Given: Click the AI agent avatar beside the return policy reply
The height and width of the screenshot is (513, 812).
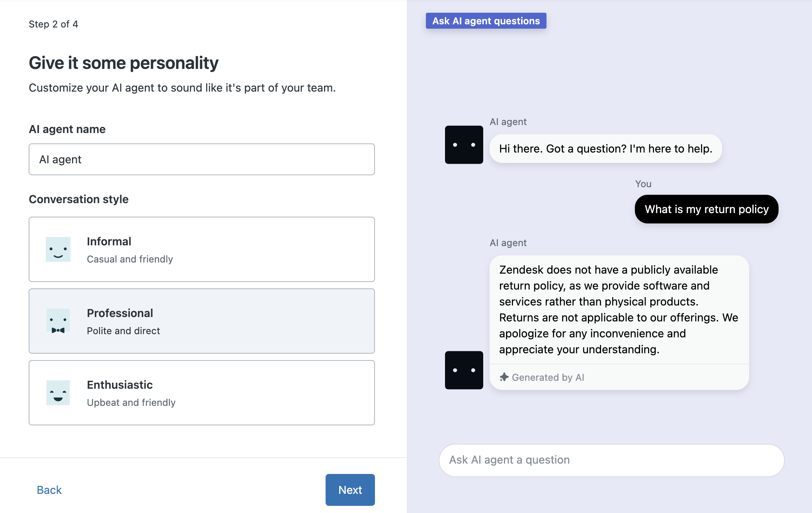Looking at the screenshot, I should point(464,370).
